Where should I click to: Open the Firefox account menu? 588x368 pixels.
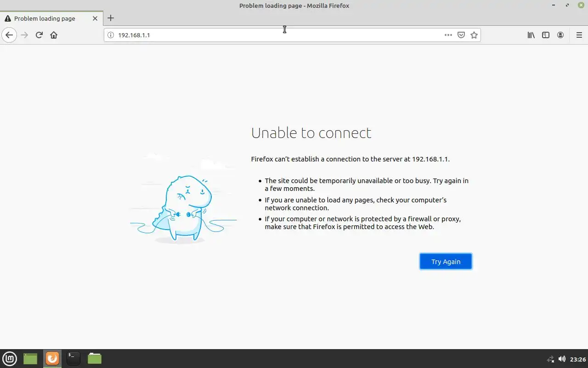(560, 35)
